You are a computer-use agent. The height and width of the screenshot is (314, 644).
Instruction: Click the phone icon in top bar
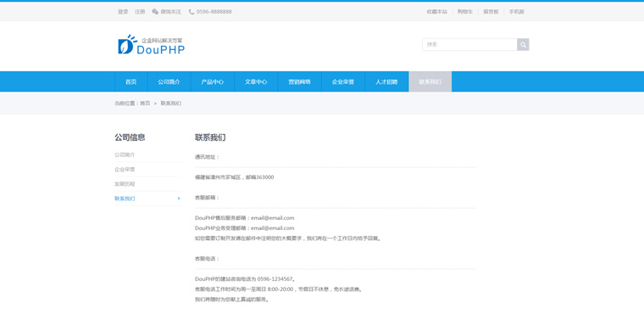192,12
